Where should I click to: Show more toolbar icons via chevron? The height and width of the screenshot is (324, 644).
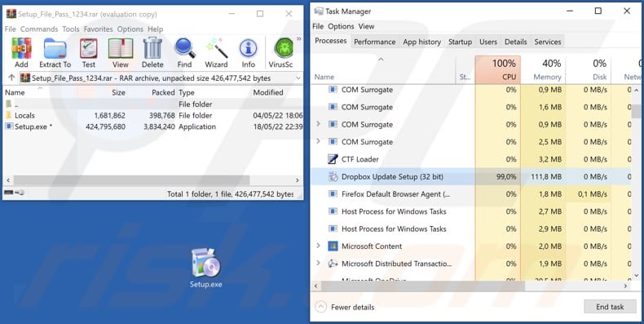point(298,39)
